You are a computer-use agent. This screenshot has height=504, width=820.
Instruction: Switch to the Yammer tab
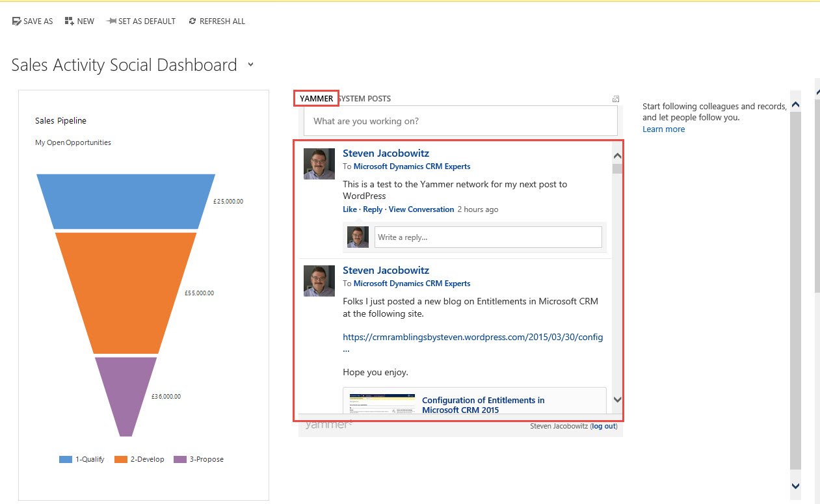316,99
